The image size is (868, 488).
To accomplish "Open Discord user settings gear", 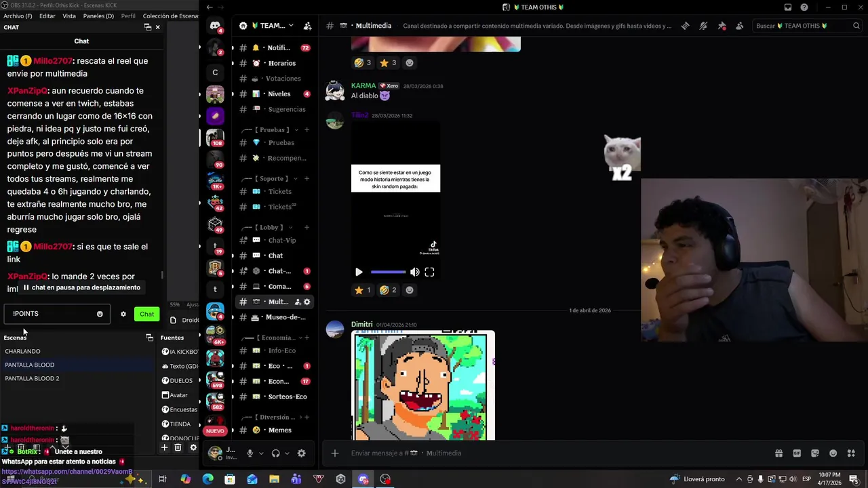I will coord(301,453).
